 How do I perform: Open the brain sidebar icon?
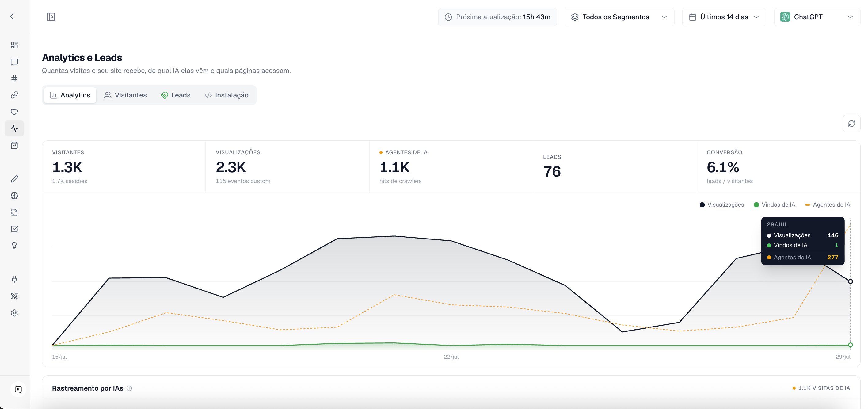click(14, 196)
